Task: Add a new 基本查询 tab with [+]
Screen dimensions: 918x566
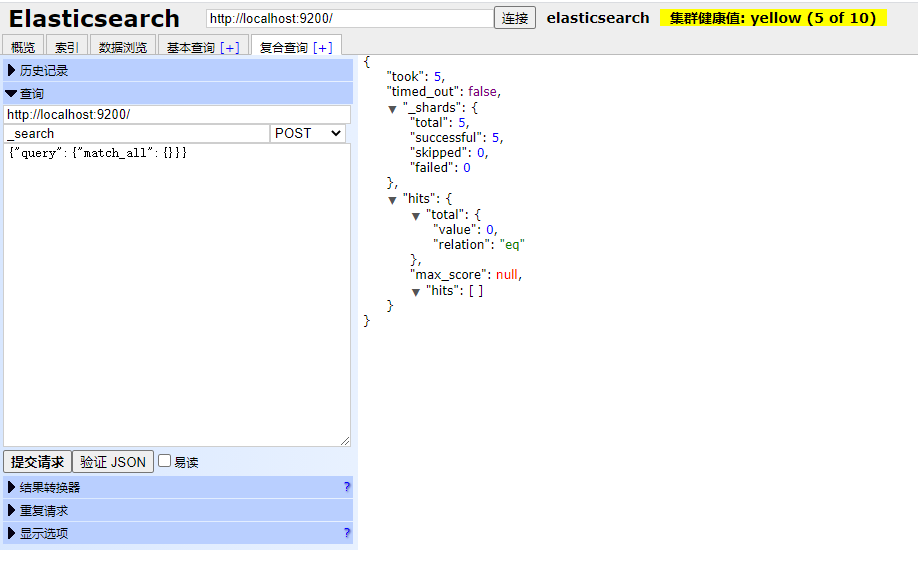Action: tap(230, 47)
